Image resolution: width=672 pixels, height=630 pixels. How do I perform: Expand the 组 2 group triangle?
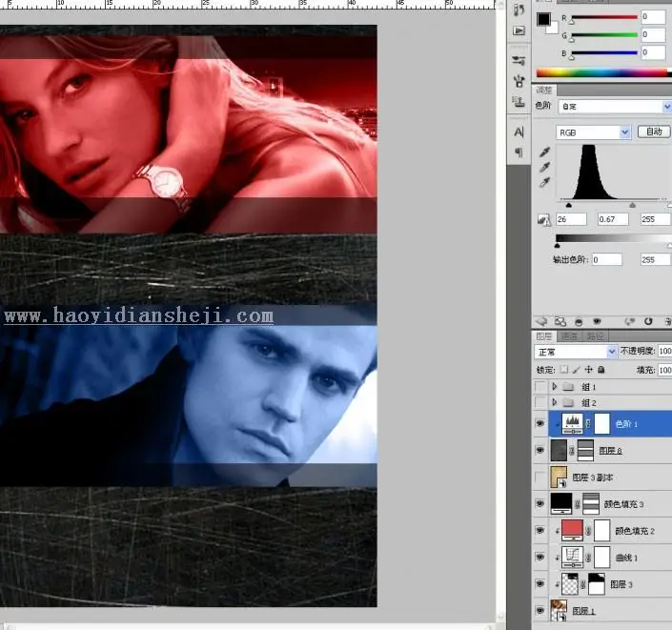[x=554, y=402]
